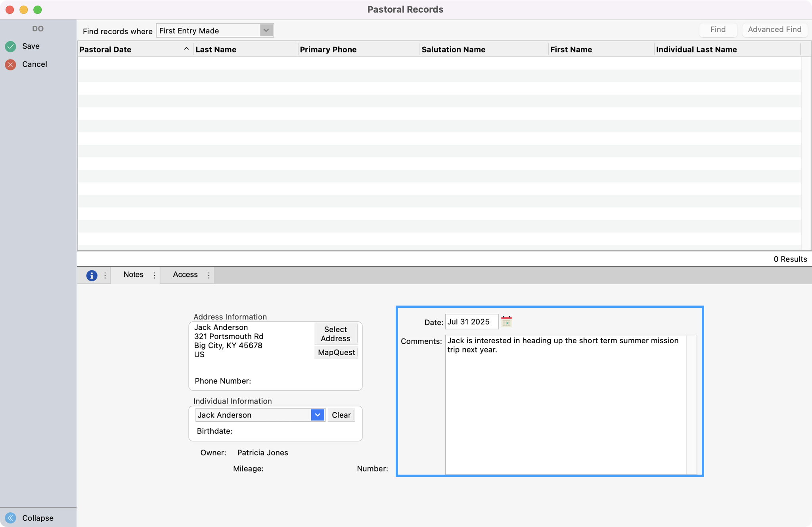Click the MapQuest button
812x527 pixels.
click(335, 352)
